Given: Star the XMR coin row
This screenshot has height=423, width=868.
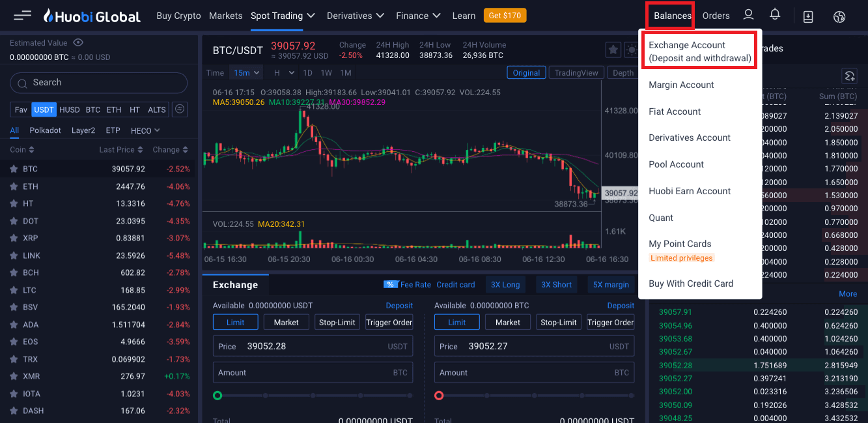Looking at the screenshot, I should [14, 376].
